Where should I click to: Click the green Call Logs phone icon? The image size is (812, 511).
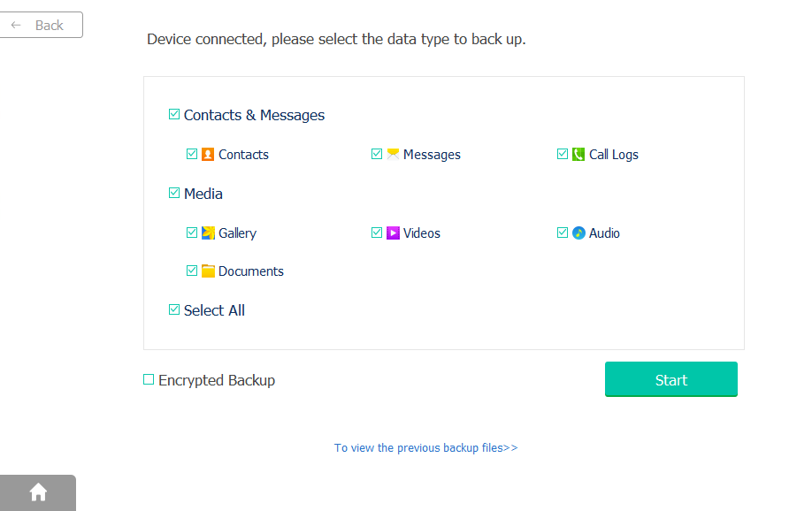pos(578,154)
